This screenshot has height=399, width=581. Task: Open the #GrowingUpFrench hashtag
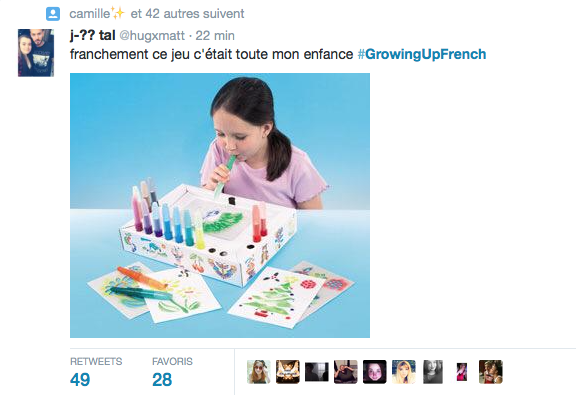point(422,54)
